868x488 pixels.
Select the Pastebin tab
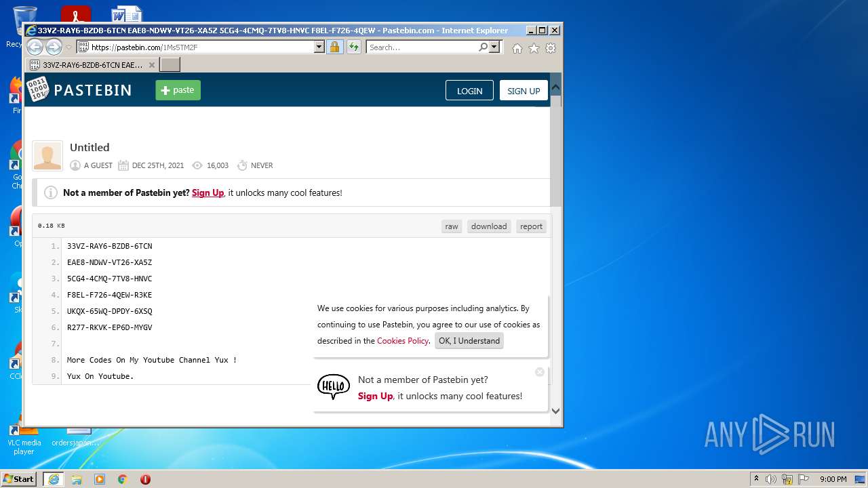click(92, 65)
